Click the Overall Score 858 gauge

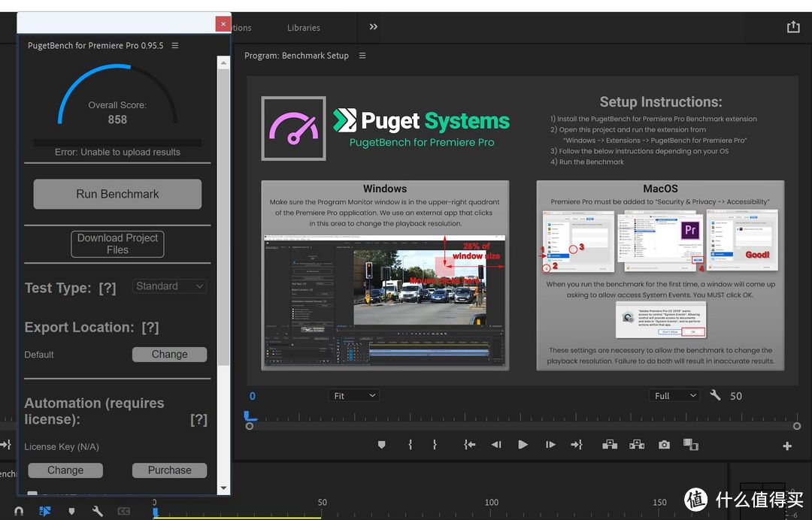pyautogui.click(x=117, y=95)
